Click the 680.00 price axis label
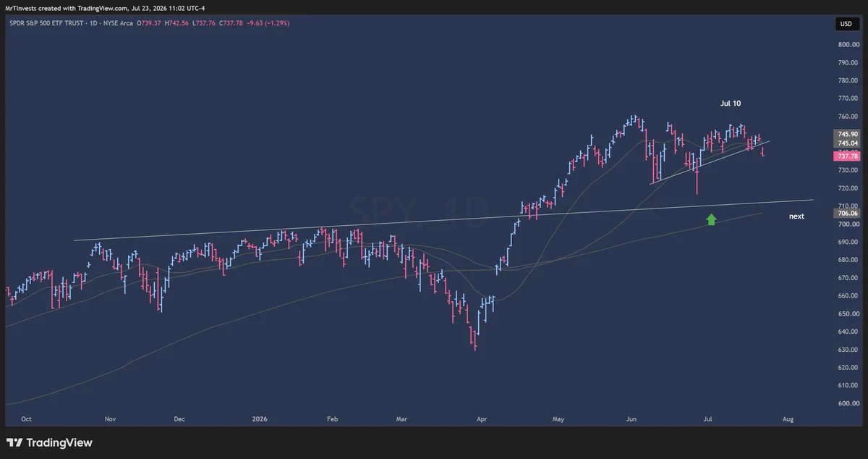The width and height of the screenshot is (868, 459). [x=848, y=260]
